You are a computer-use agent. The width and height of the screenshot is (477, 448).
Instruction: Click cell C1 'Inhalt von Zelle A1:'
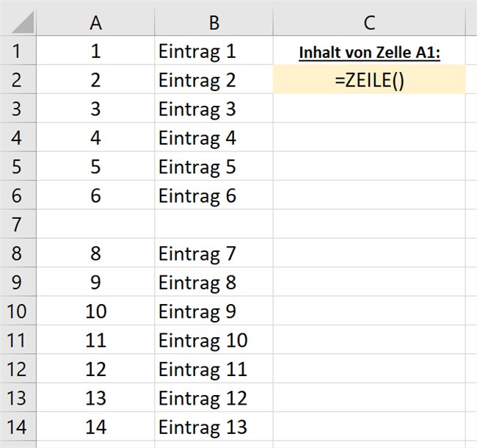[x=369, y=51]
